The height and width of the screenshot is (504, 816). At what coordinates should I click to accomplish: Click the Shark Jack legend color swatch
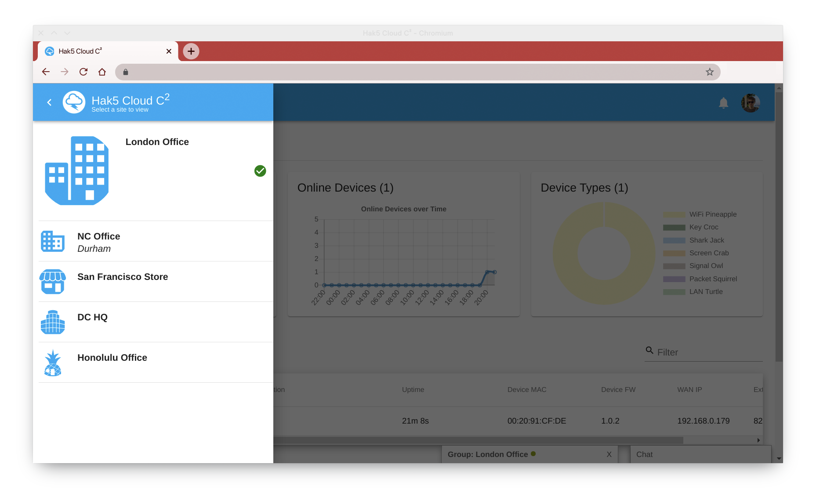[x=674, y=240]
